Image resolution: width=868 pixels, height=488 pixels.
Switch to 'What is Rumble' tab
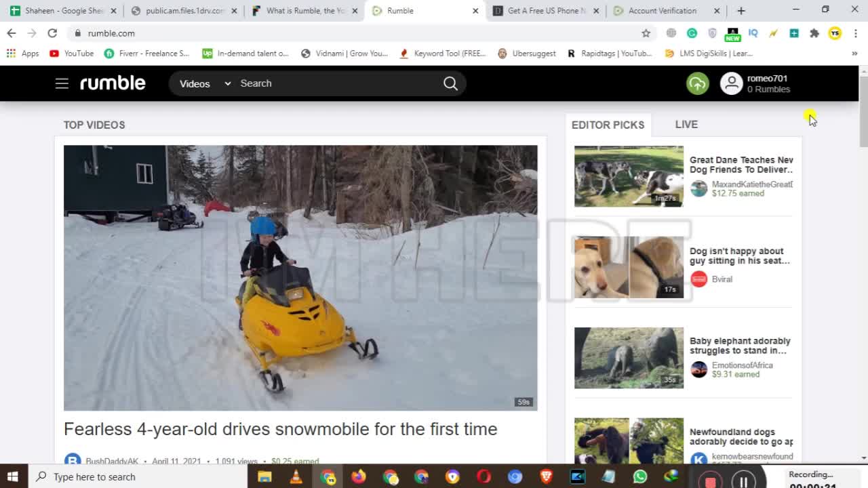click(305, 11)
